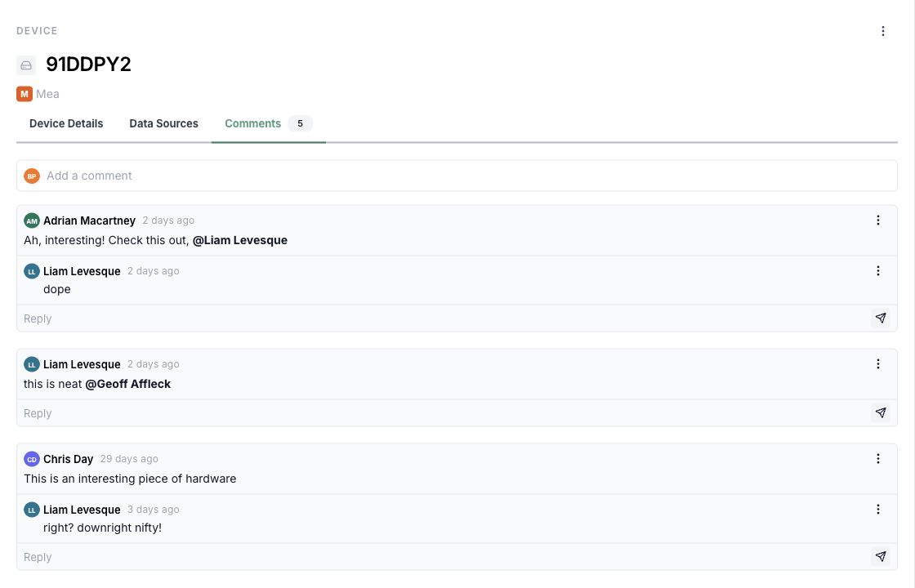Click the device title 91DDPY2
This screenshot has width=915, height=588.
89,65
